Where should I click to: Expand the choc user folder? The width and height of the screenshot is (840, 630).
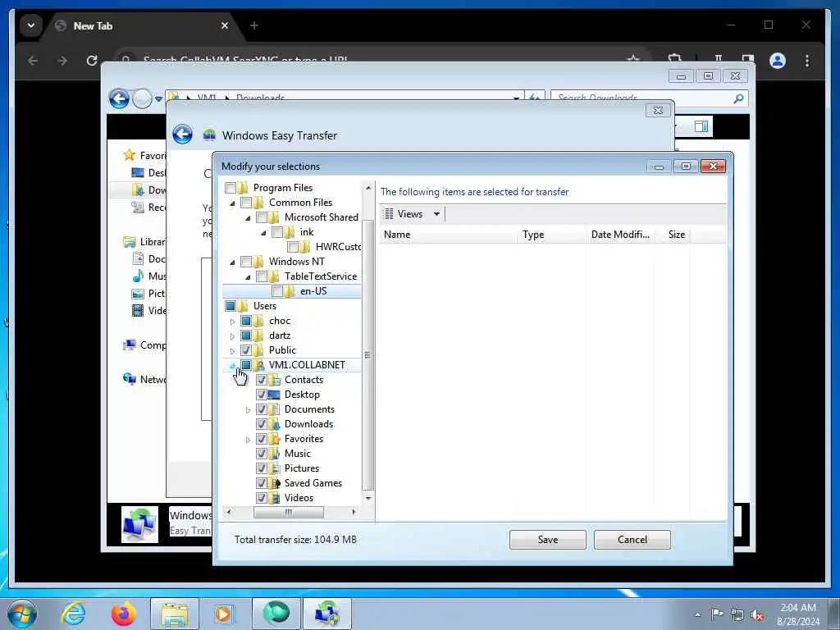(x=232, y=322)
